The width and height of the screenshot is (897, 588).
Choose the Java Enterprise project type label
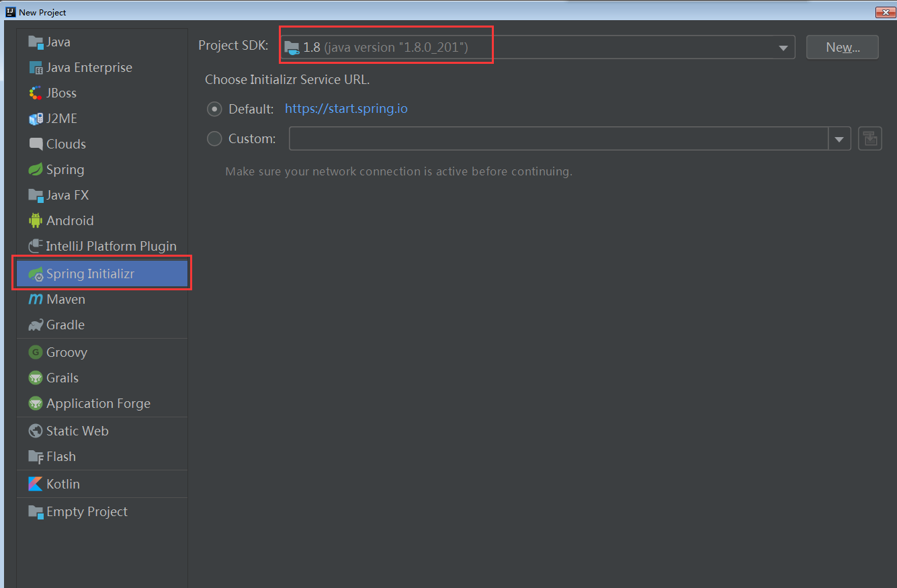click(89, 67)
